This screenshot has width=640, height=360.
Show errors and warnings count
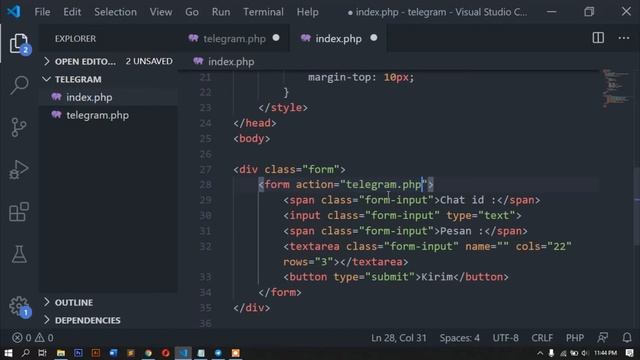[33, 338]
